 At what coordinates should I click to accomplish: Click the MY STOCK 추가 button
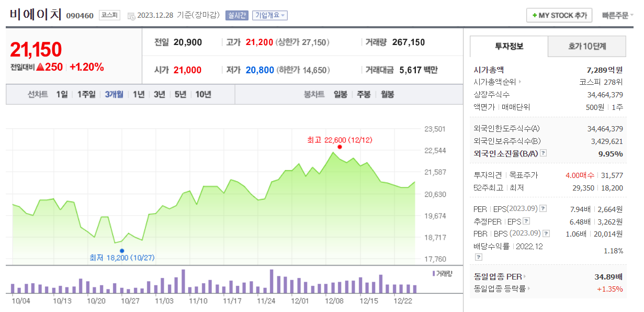[x=559, y=16]
